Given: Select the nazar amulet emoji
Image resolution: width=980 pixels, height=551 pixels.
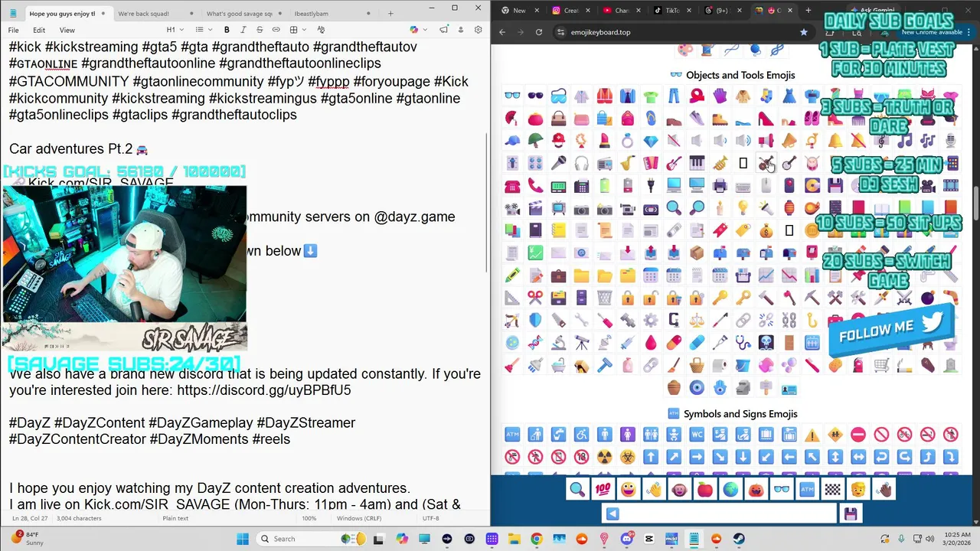Looking at the screenshot, I should click(697, 387).
